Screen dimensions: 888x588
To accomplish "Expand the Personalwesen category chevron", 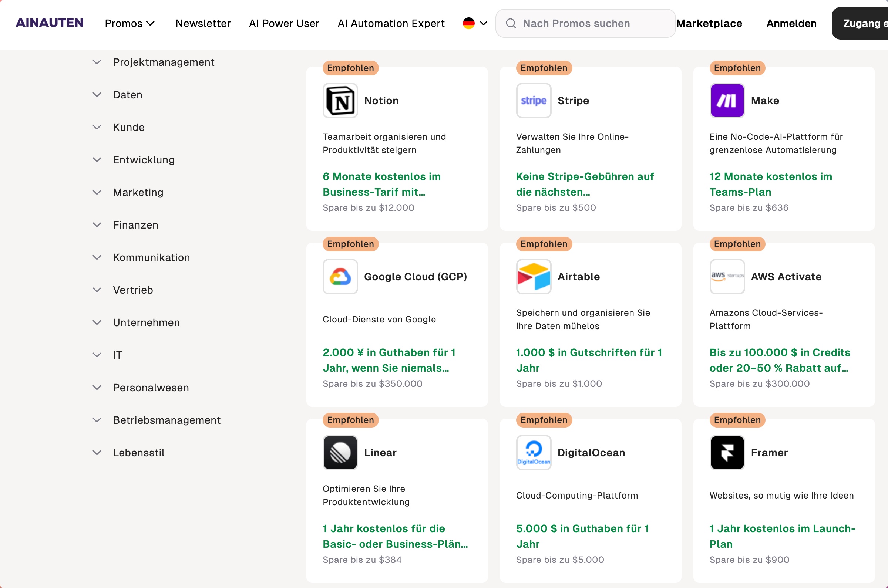I will (97, 388).
